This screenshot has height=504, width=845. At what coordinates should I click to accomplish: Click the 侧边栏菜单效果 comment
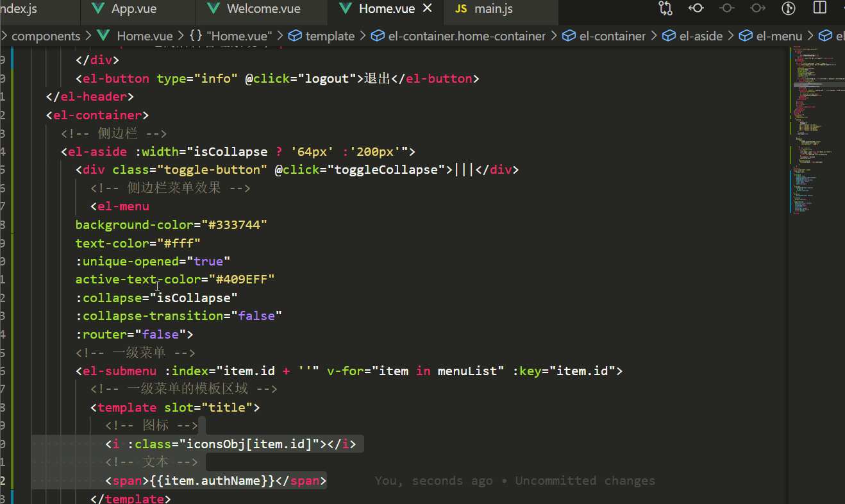click(171, 188)
